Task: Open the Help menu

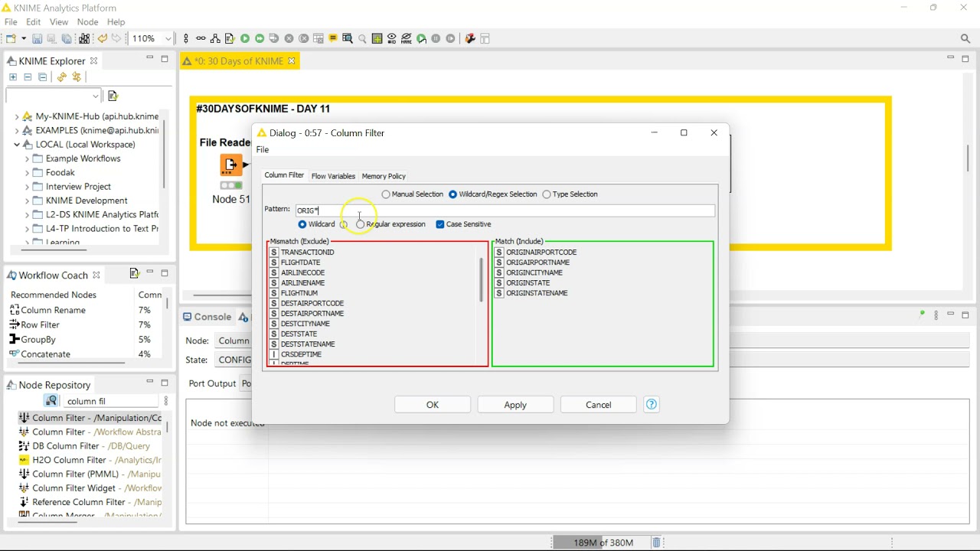Action: 116,22
